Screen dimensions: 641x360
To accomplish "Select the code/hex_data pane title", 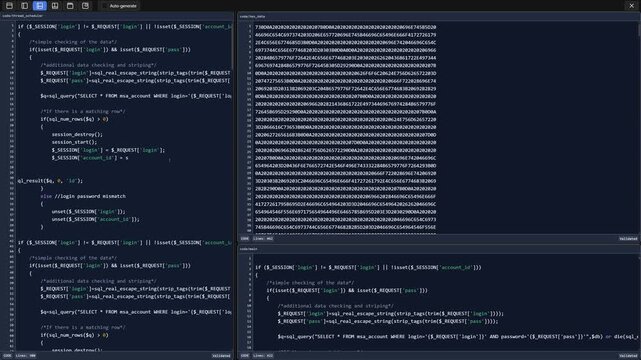I will 253,17.
